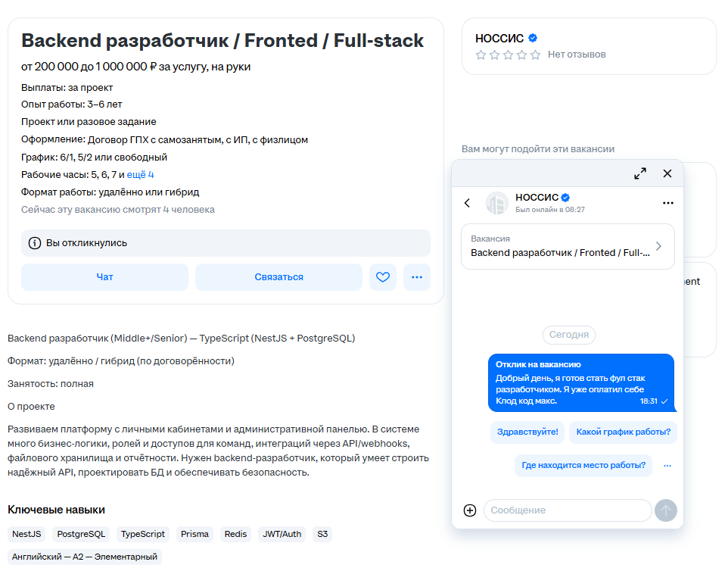The width and height of the screenshot is (728, 568).
Task: Click the Чат button
Action: pos(104,277)
